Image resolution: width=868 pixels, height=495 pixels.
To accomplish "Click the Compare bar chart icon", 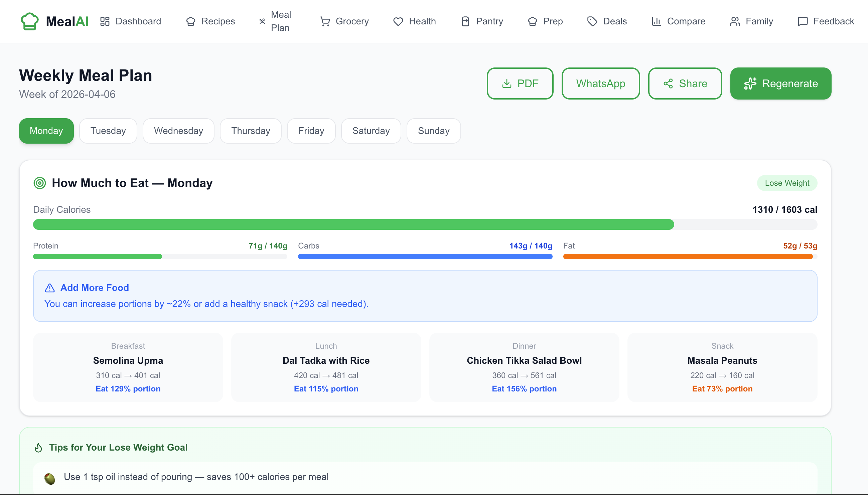I will point(656,21).
